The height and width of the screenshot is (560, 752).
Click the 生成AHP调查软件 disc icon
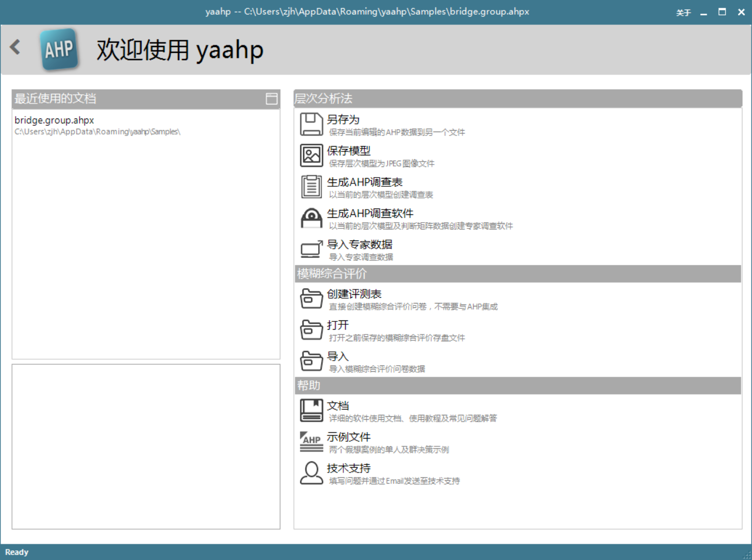(311, 218)
